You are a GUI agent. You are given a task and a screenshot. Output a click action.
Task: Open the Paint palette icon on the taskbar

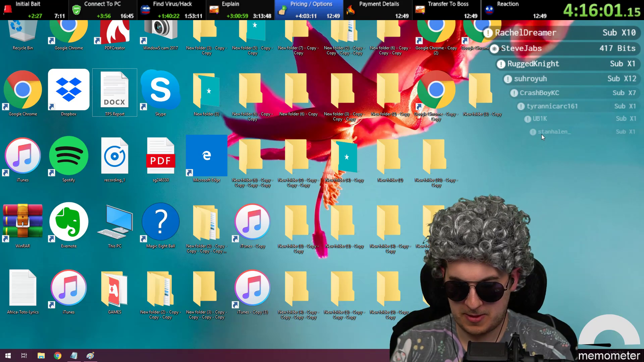click(90, 356)
